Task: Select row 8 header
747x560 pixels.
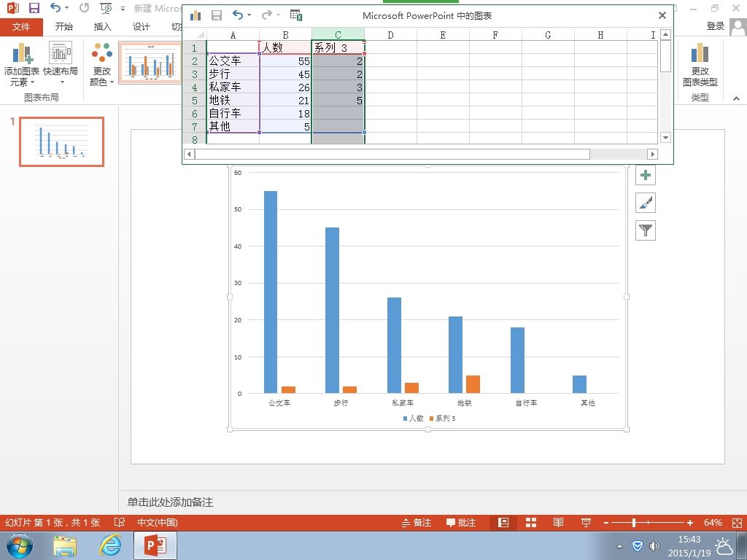Action: point(194,139)
